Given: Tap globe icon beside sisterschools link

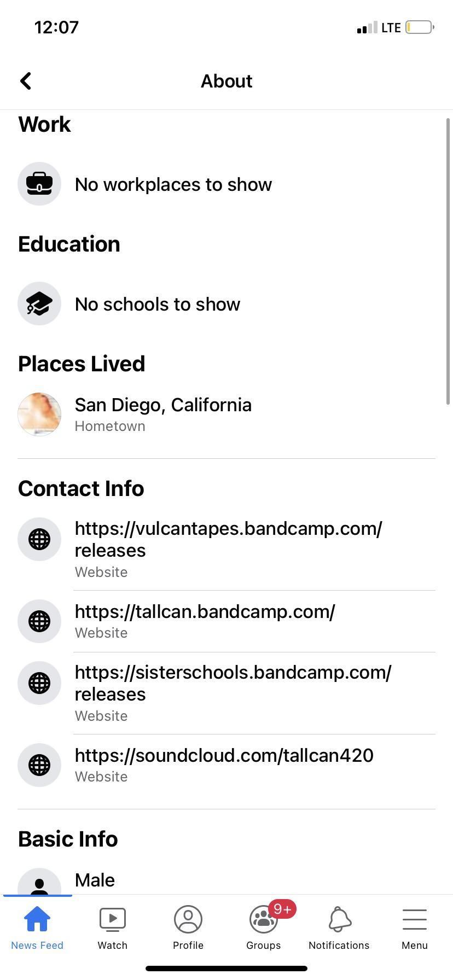Looking at the screenshot, I should pos(39,683).
